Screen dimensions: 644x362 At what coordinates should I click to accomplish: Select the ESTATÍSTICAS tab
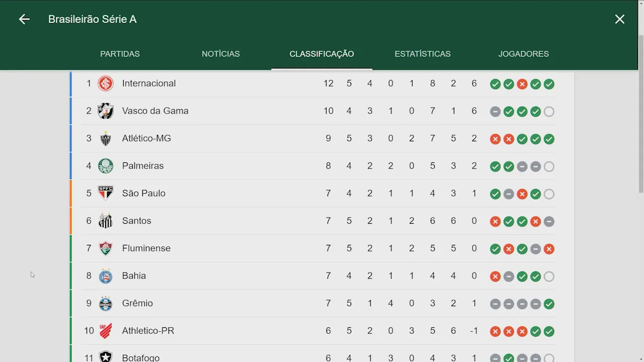(x=423, y=54)
